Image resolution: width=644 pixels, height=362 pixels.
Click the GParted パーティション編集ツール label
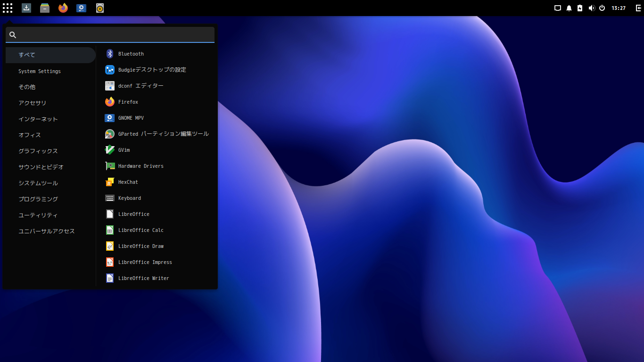coord(164,134)
